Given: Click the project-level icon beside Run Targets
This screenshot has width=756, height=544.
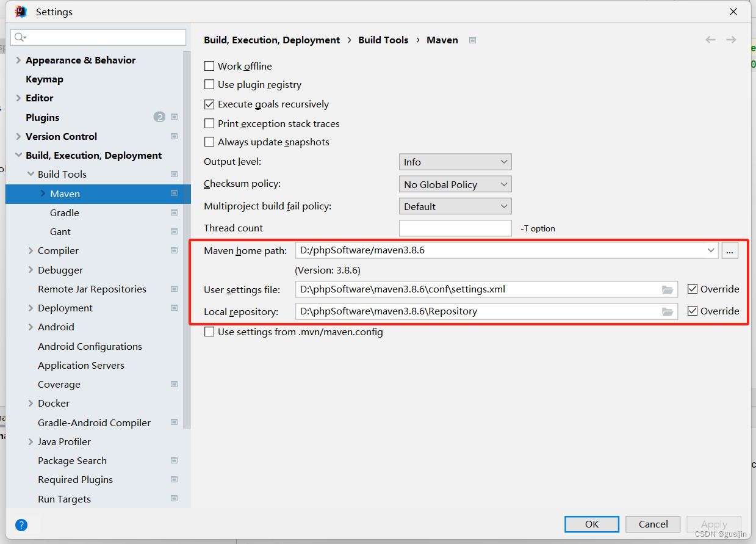Looking at the screenshot, I should coord(174,499).
